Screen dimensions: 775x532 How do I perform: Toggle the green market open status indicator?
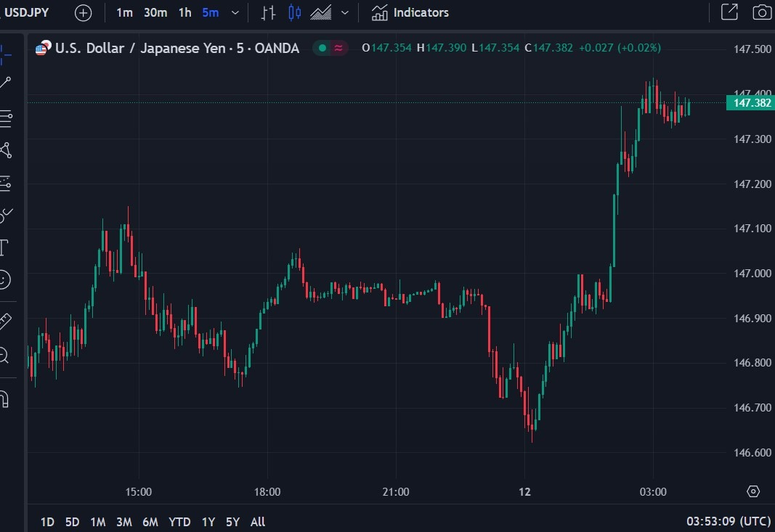point(322,48)
